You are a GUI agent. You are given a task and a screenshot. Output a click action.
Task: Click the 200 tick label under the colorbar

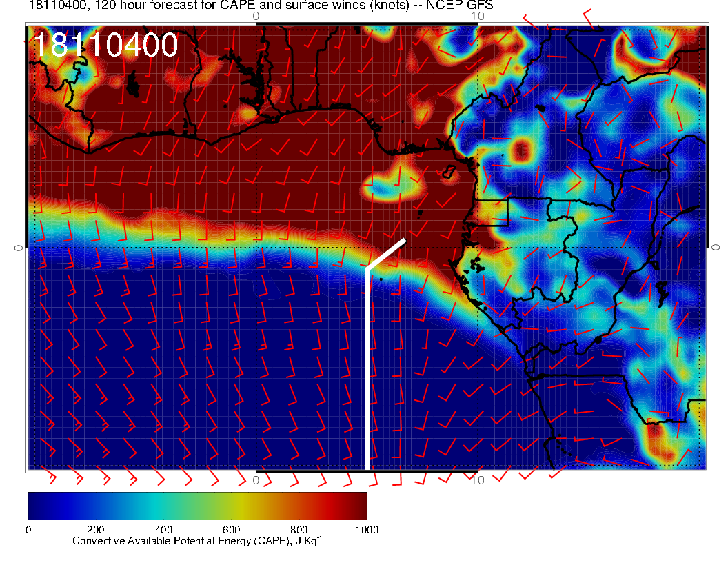point(95,529)
